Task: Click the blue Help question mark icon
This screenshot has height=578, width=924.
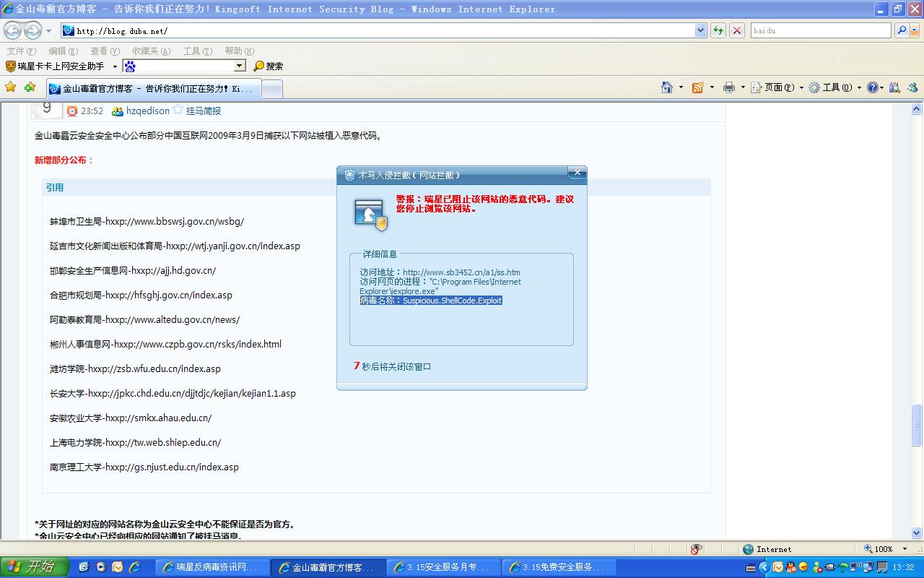Action: point(872,87)
